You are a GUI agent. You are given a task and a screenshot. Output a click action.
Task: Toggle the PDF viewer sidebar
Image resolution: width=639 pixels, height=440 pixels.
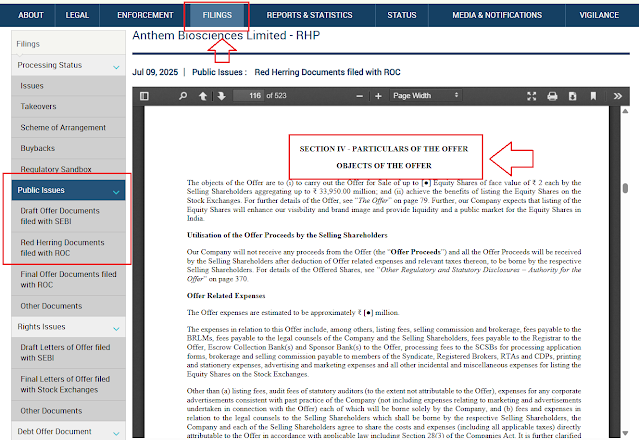click(144, 96)
